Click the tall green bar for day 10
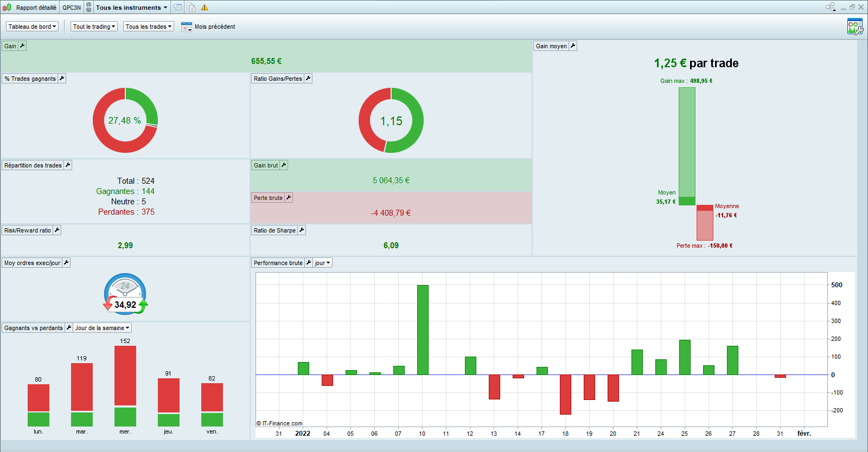This screenshot has height=452, width=868. click(423, 330)
